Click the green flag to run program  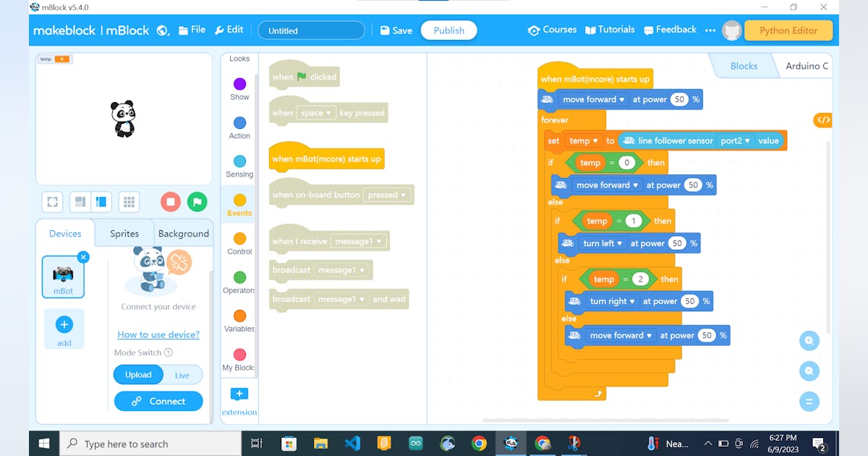[x=197, y=202]
